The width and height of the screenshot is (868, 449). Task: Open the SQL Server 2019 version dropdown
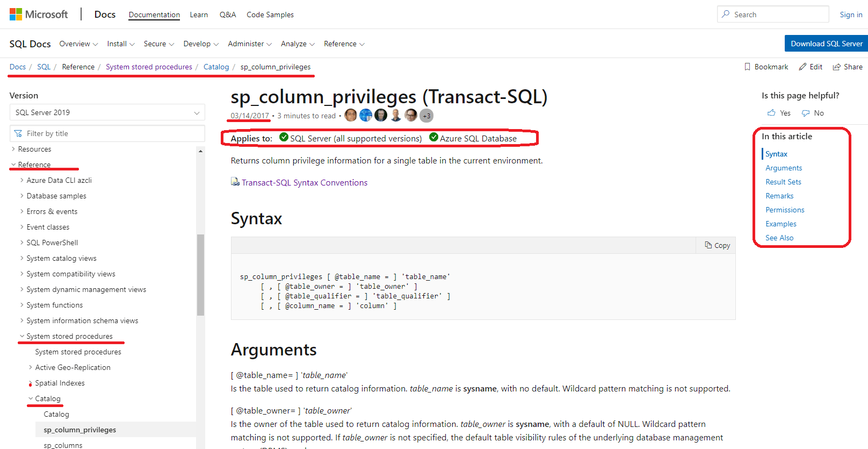tap(107, 112)
